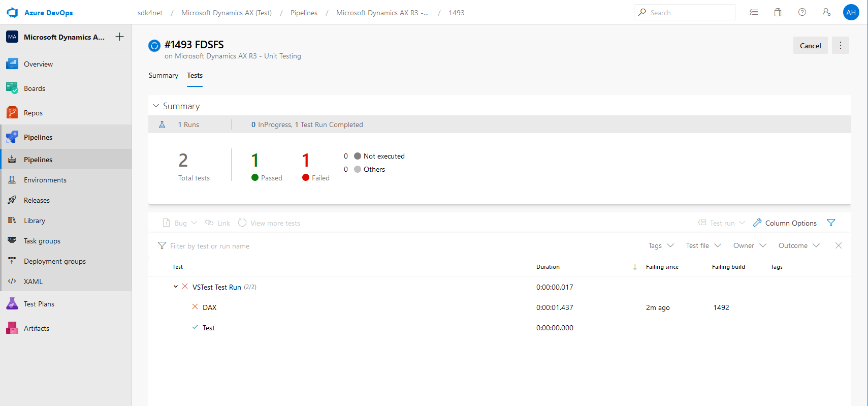Open Library in the sidebar
Image resolution: width=868 pixels, height=406 pixels.
[66, 221]
